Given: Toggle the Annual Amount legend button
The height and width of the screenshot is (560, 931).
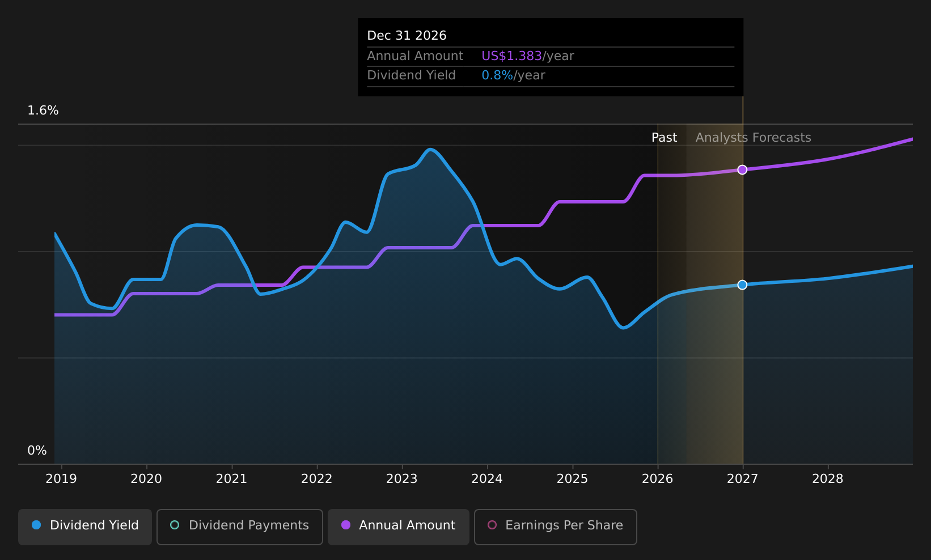Looking at the screenshot, I should coord(399,527).
